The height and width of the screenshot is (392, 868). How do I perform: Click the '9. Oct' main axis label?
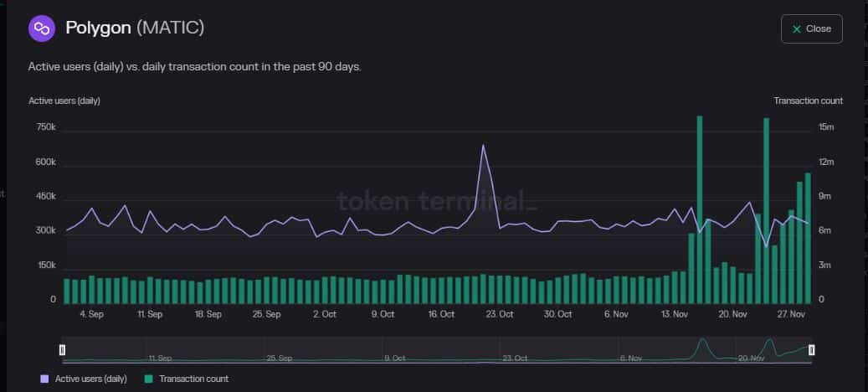click(x=383, y=314)
